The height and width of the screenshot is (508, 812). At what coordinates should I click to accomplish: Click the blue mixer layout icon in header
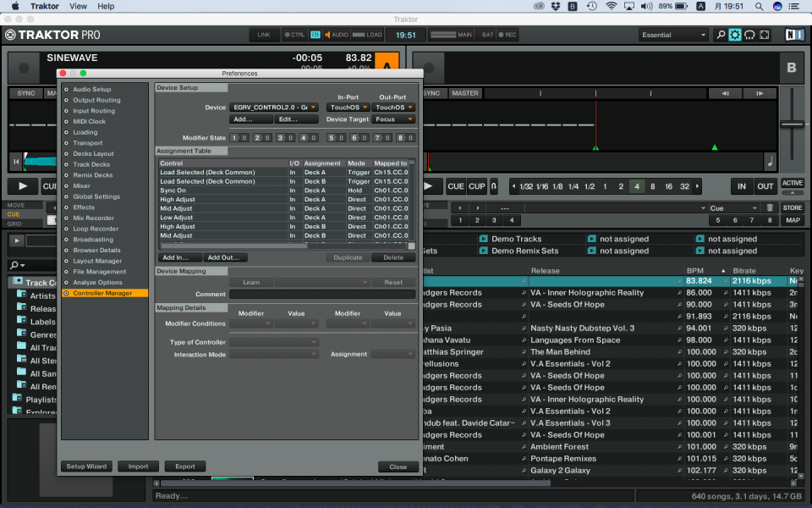315,35
